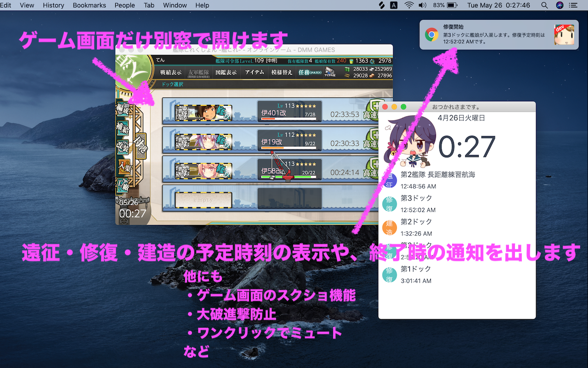Click the ammo resource icon beside 29028

coord(346,75)
